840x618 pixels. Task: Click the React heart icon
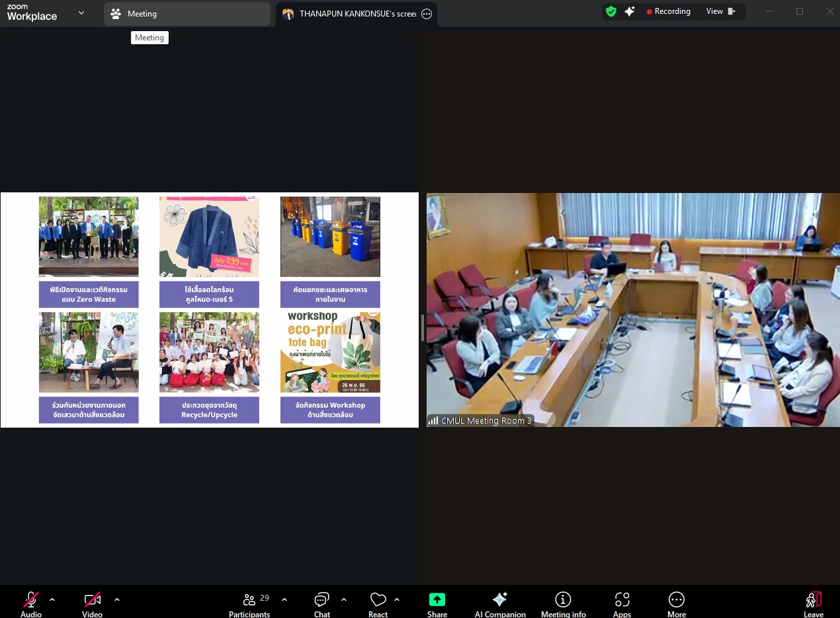pos(378,599)
